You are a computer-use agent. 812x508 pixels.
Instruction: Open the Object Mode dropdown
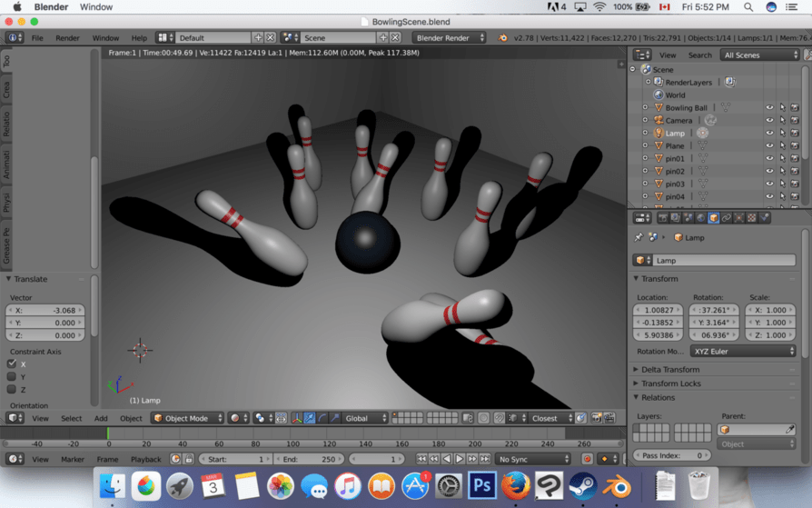point(187,418)
